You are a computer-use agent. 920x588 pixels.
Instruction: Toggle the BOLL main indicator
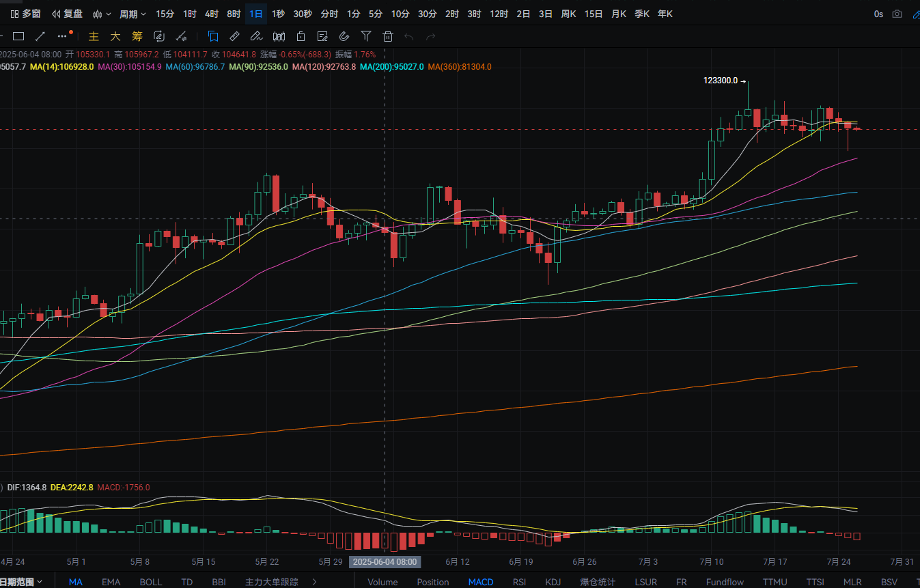tap(151, 582)
